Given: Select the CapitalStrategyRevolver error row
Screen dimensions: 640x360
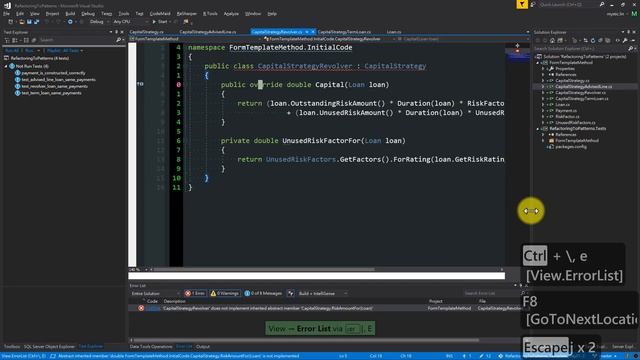Looking at the screenshot, I should click(325, 308).
